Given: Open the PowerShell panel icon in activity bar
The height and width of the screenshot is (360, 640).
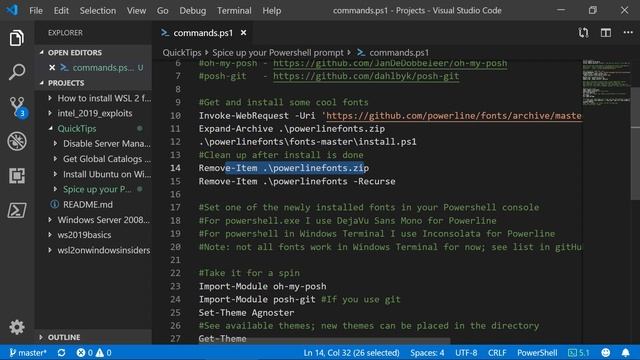Looking at the screenshot, I should [17, 210].
